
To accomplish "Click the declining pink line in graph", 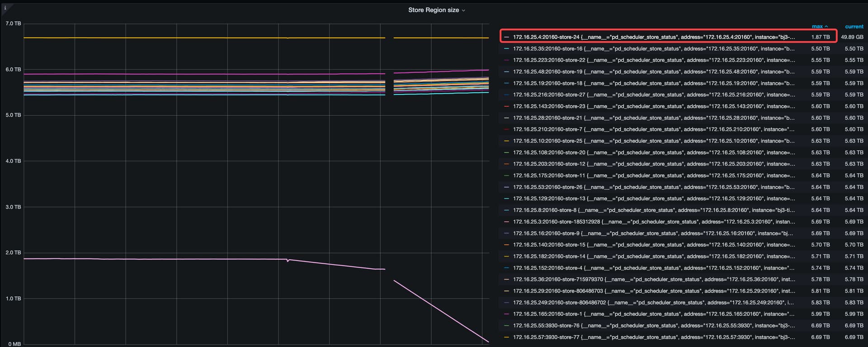I will point(441,311).
